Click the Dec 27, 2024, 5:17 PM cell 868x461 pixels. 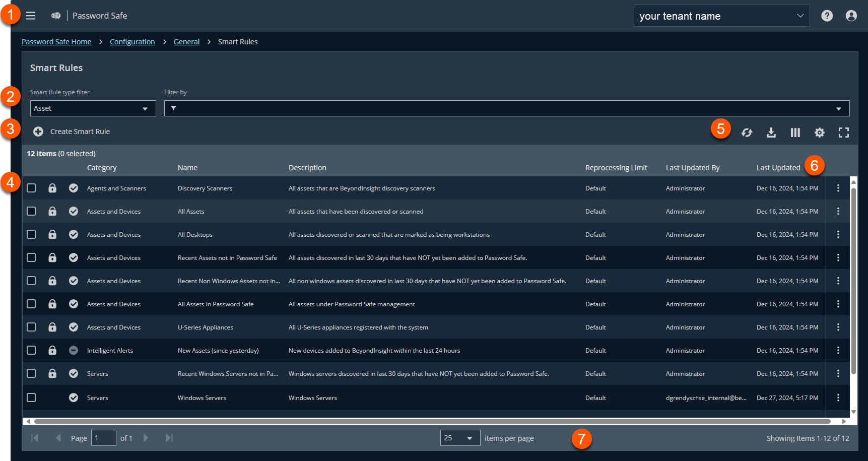(x=787, y=398)
